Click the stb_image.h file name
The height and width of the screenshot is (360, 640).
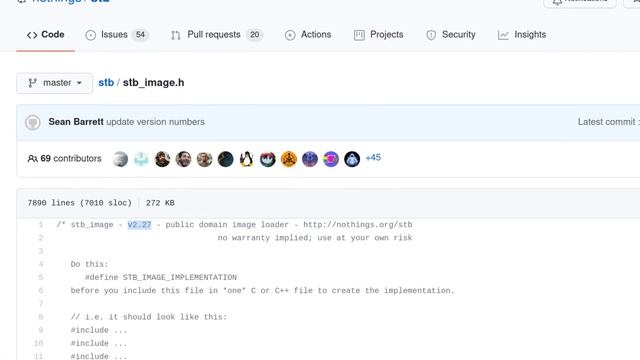(153, 82)
